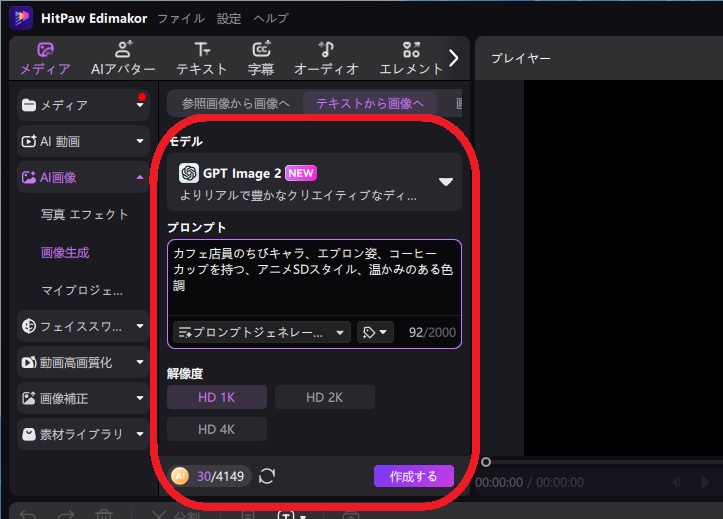Open the 字幕 subtitles tool
723x519 pixels.
point(261,59)
